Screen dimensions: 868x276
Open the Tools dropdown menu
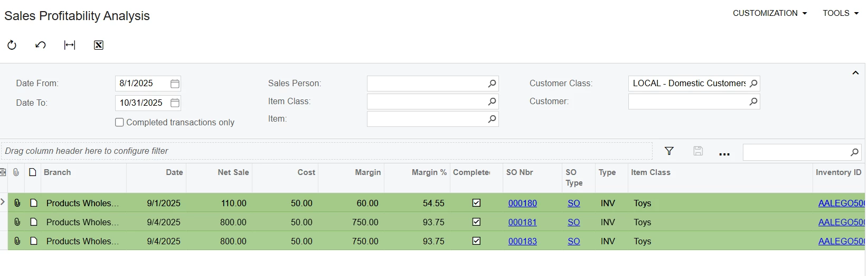(841, 13)
